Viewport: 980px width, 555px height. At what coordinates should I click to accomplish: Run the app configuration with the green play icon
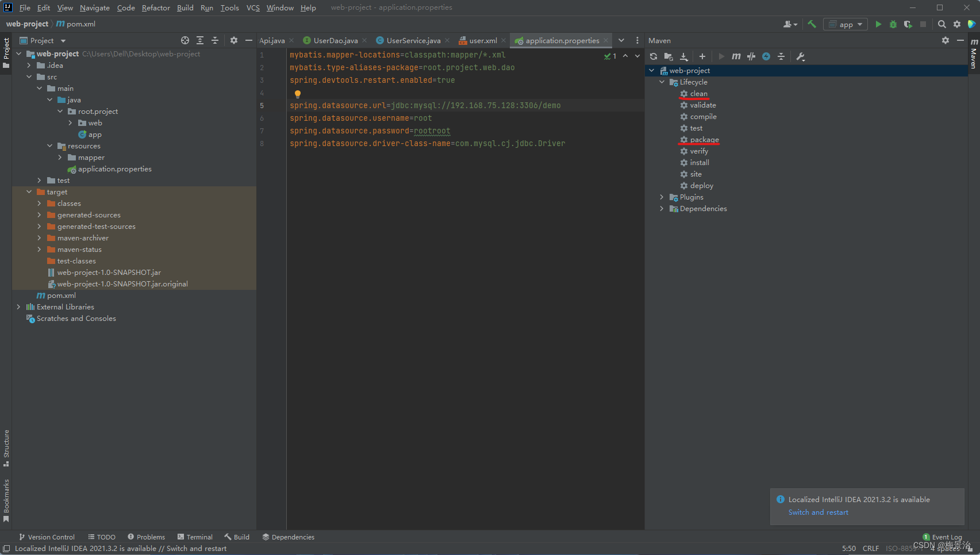click(878, 24)
